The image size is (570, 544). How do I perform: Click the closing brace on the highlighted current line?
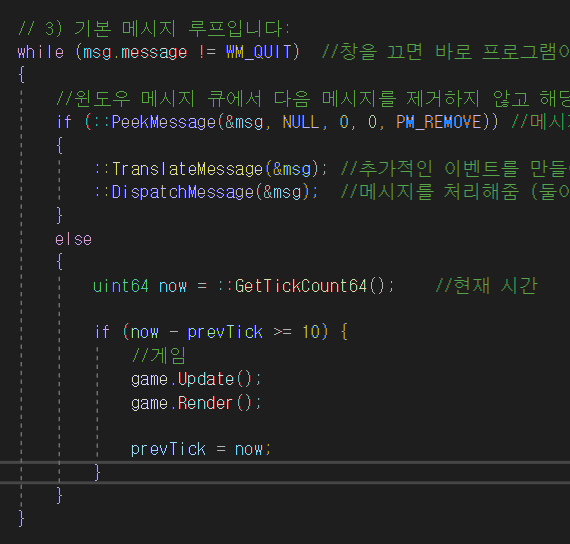(97, 473)
